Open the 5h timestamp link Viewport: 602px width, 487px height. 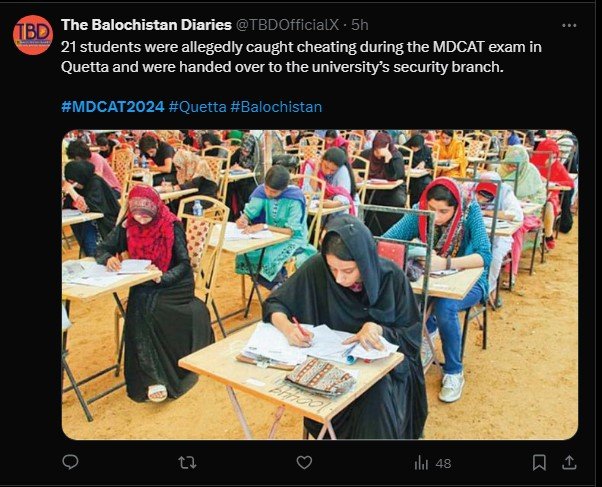[360, 25]
